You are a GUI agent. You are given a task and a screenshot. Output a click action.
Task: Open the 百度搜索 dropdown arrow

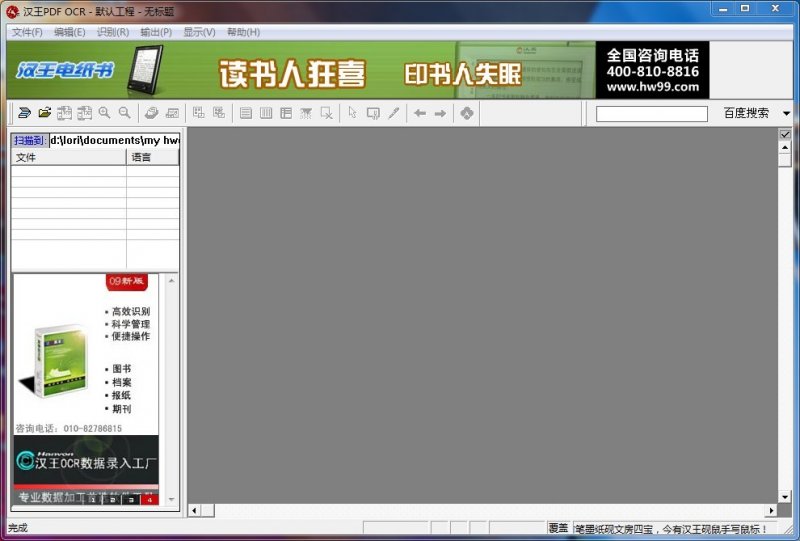pyautogui.click(x=786, y=113)
